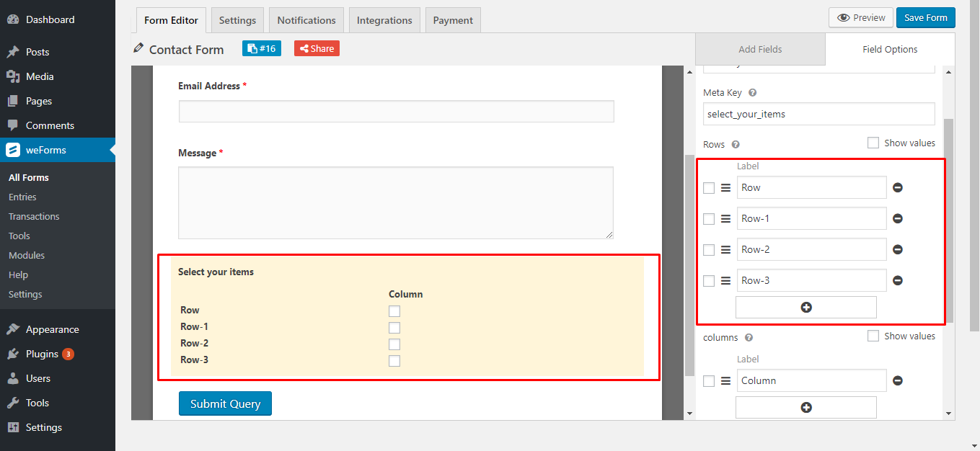
Task: Click the help icon beside Rows
Action: (735, 144)
